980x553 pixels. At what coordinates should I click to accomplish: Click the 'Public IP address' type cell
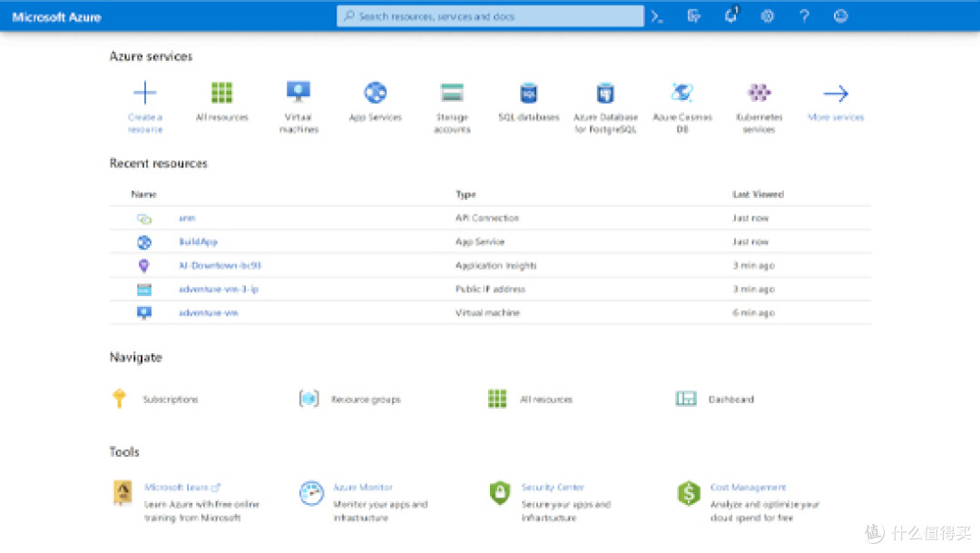pos(490,289)
